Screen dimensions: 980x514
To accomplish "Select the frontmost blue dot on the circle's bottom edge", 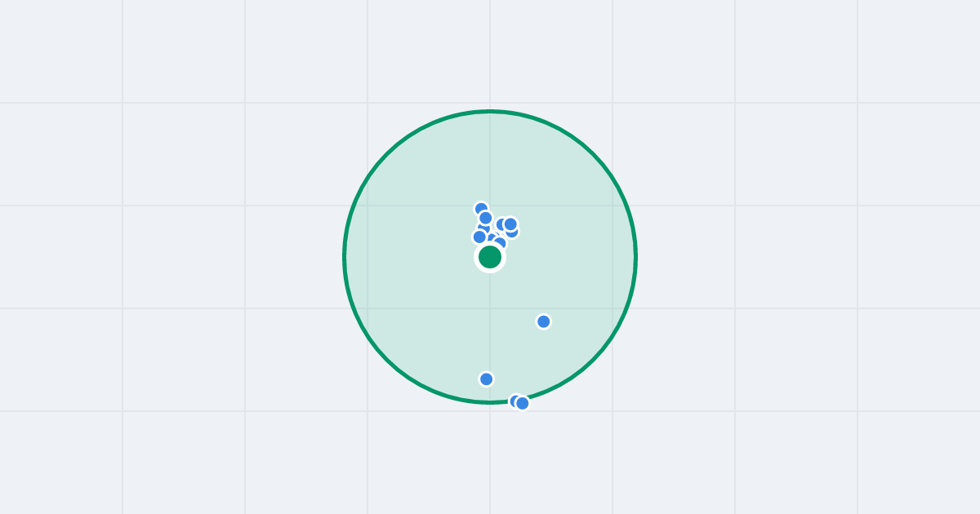I will pos(523,403).
